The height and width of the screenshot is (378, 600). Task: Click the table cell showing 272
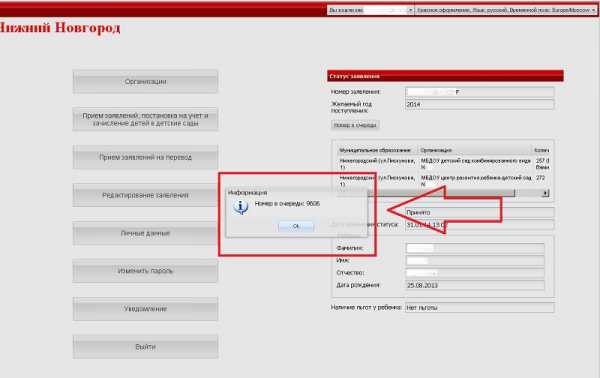point(540,178)
